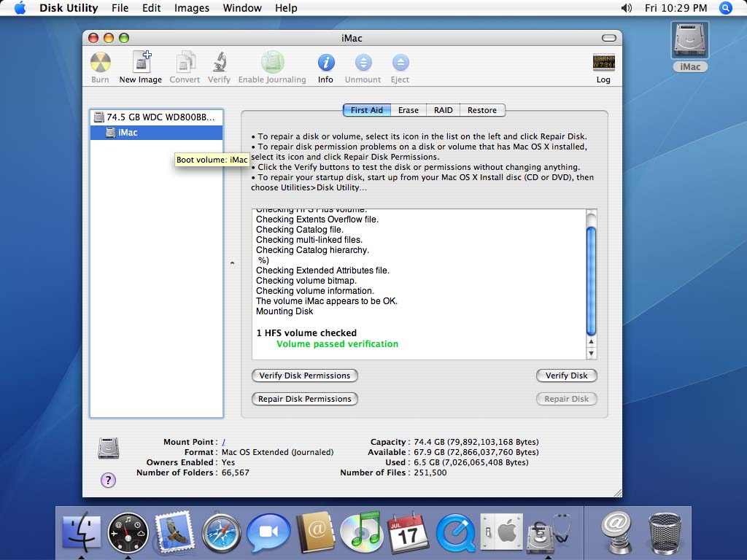Image resolution: width=747 pixels, height=560 pixels.
Task: Click the window resize grip corner
Action: [617, 493]
